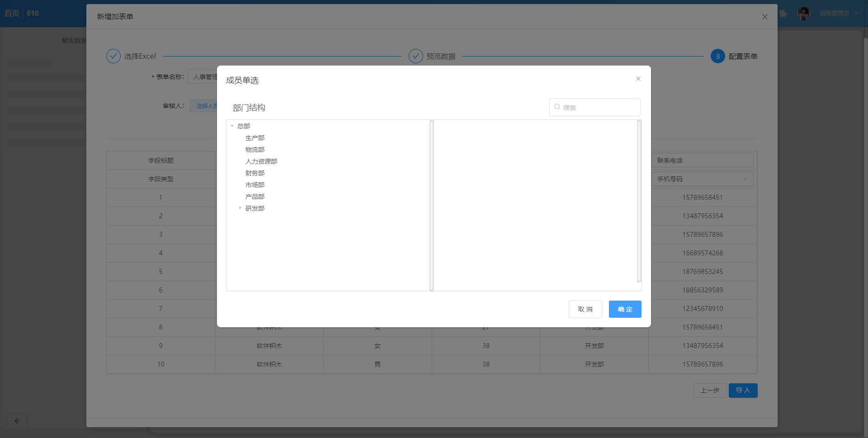Screen dimensions: 868x438
Task: Collapse the 总部 tree node
Action: [232, 126]
